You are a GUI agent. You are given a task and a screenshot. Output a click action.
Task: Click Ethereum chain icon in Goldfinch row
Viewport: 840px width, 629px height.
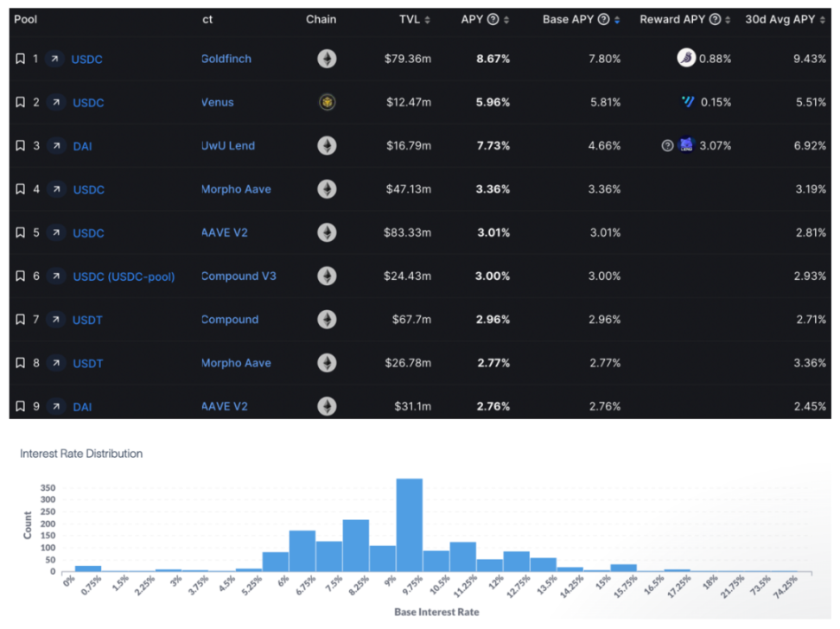[x=327, y=59]
